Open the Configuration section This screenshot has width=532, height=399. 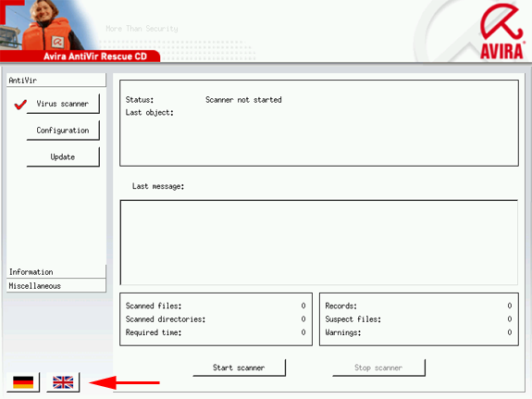(63, 131)
